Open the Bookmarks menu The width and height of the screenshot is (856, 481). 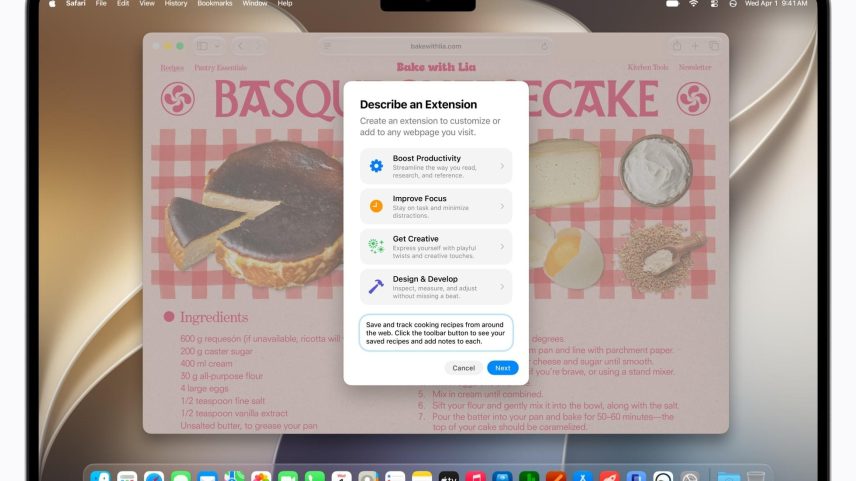click(x=215, y=3)
